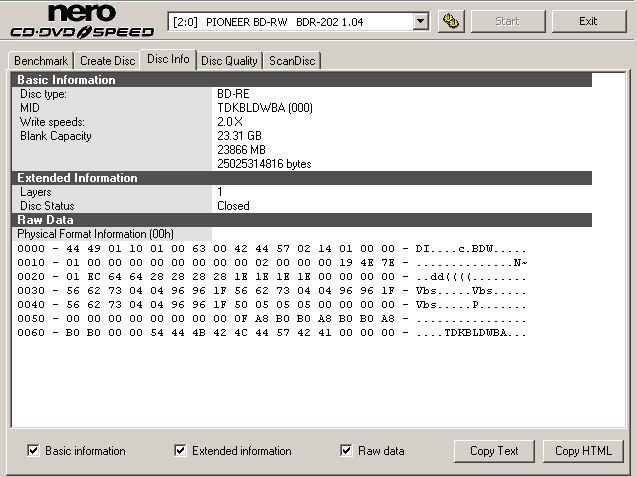The image size is (637, 477).
Task: Click the Copy HTML button
Action: [583, 451]
